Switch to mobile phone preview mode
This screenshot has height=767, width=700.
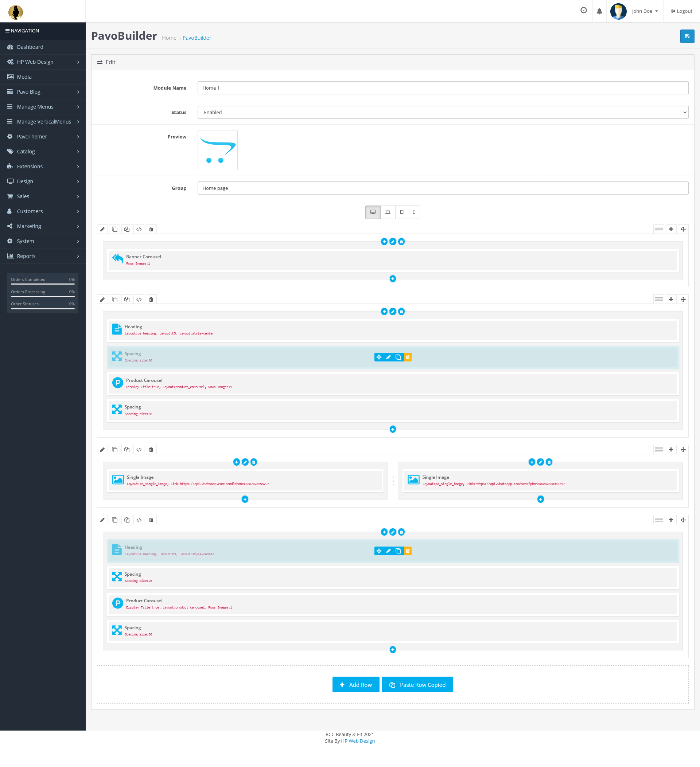click(x=414, y=212)
